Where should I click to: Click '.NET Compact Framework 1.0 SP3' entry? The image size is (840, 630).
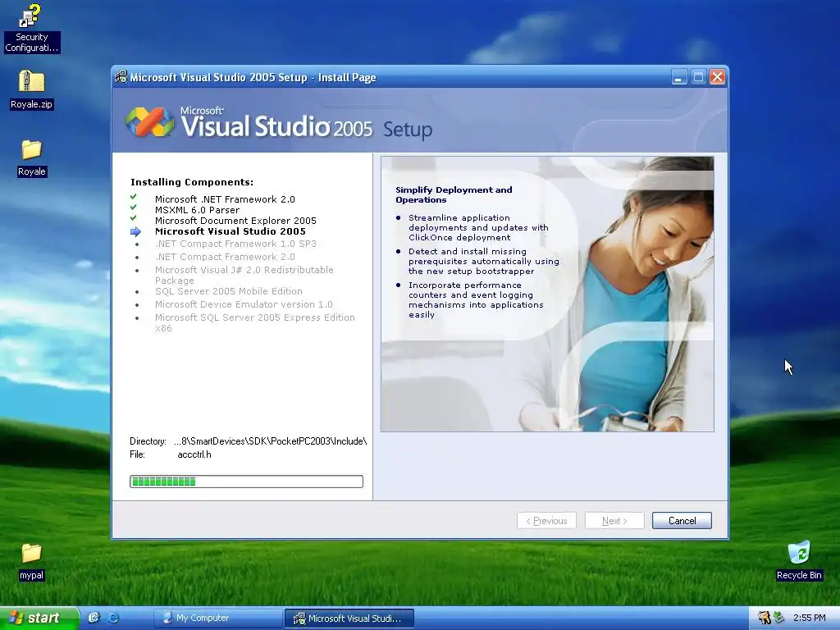pyautogui.click(x=235, y=244)
